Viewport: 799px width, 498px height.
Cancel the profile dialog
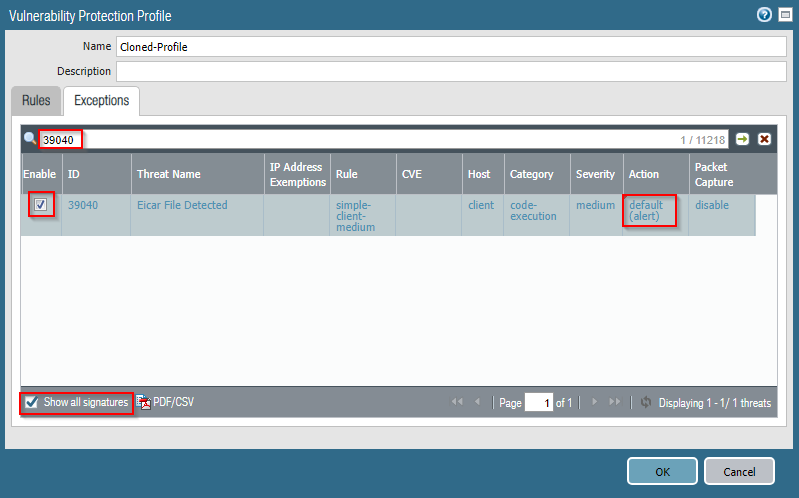coord(738,471)
